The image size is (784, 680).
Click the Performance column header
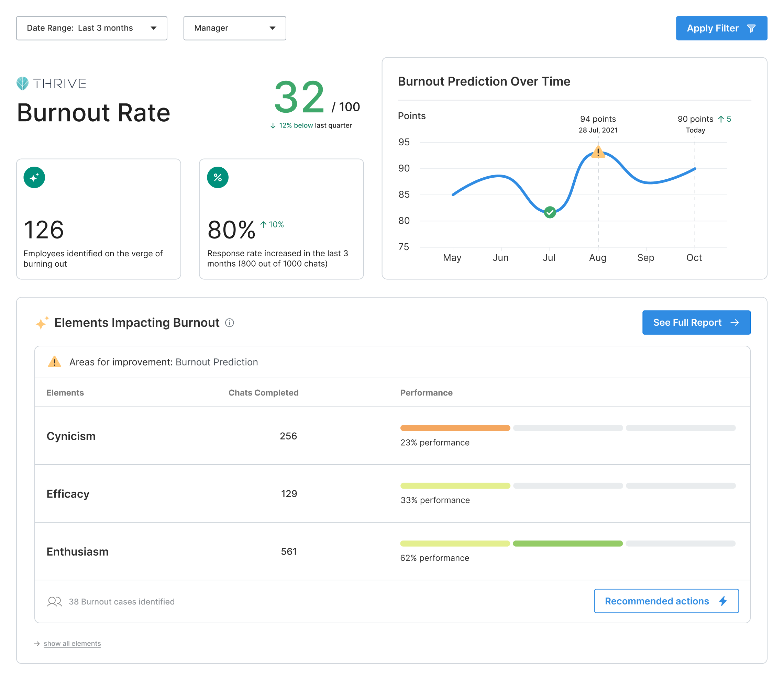coord(426,393)
